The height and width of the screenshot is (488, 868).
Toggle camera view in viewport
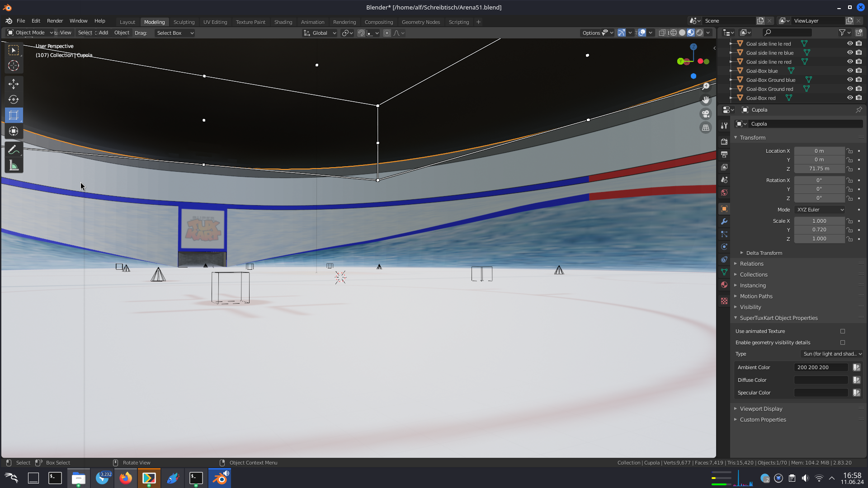(705, 114)
